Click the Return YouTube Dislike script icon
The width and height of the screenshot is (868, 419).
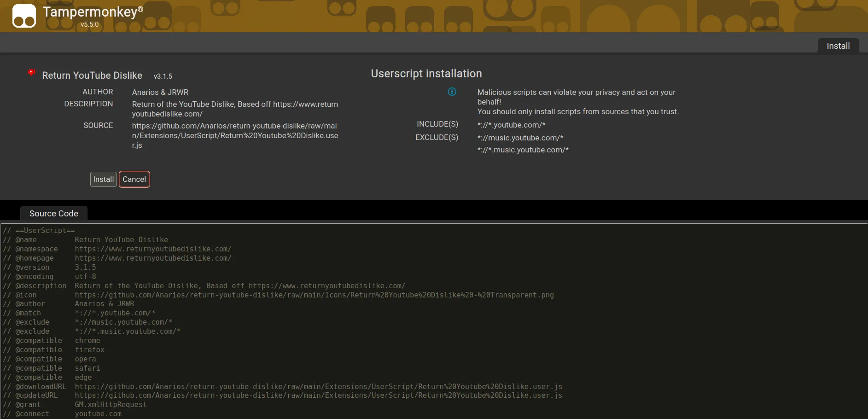[31, 72]
